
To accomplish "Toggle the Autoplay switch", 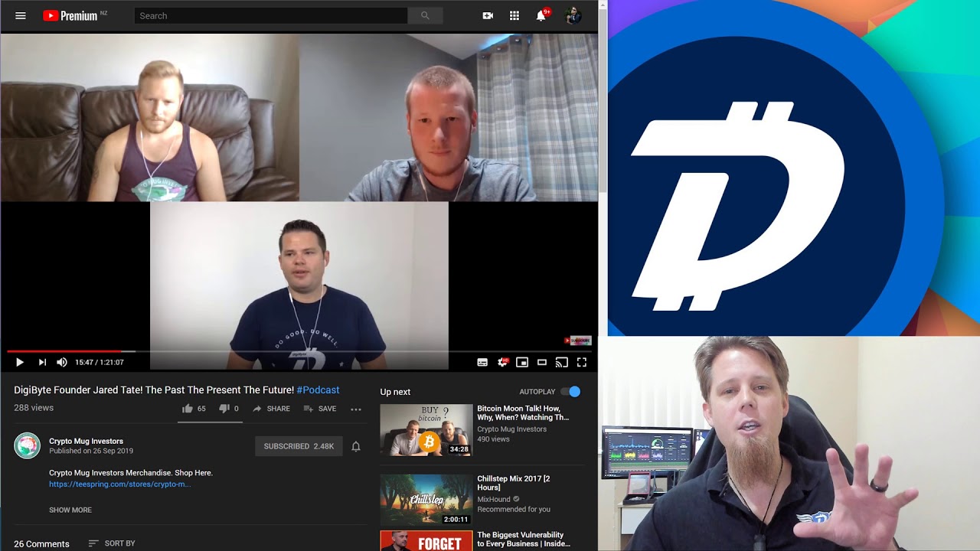I will coord(571,392).
